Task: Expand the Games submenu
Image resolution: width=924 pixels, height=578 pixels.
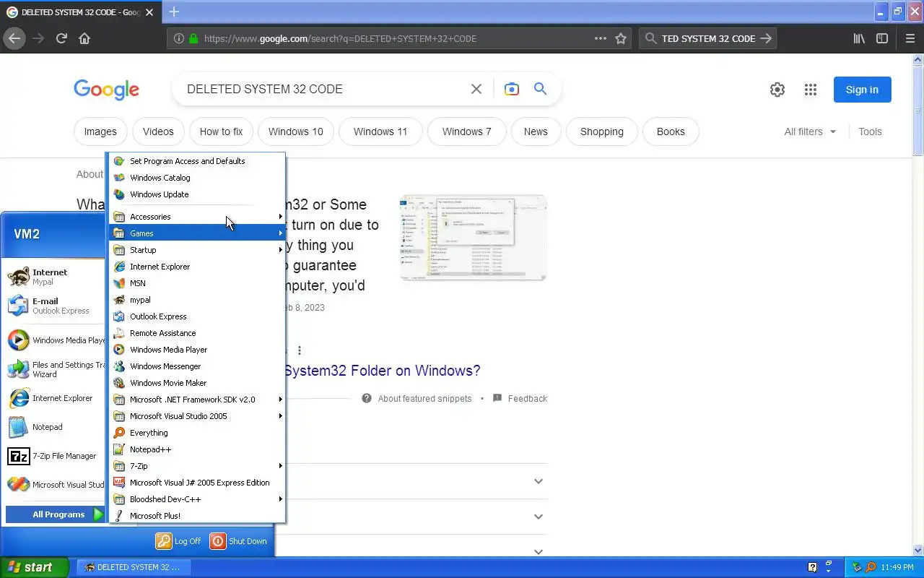Action: [197, 233]
